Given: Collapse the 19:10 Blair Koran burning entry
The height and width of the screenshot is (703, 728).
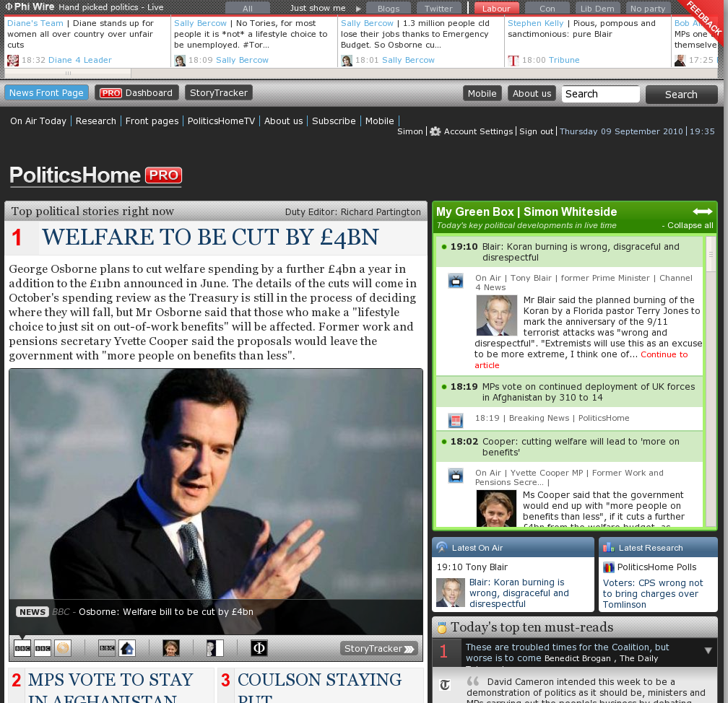Looking at the screenshot, I should pos(569,252).
